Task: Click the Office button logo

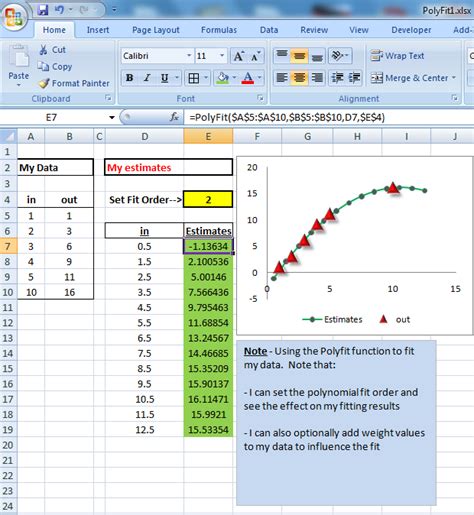Action: coord(13,16)
